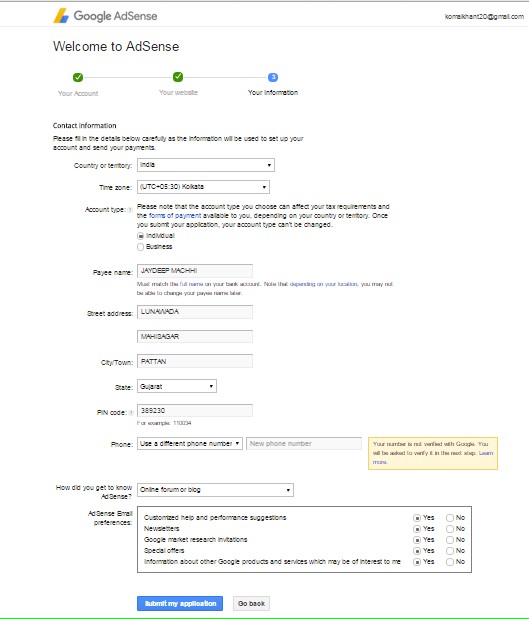Go to the Your Account step label
The height and width of the screenshot is (619, 529).
pos(78,94)
